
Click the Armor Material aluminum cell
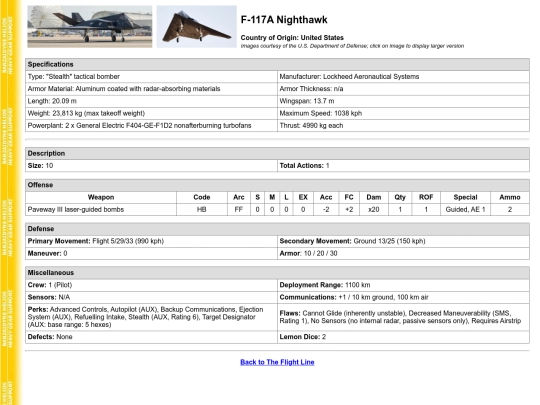(x=151, y=89)
